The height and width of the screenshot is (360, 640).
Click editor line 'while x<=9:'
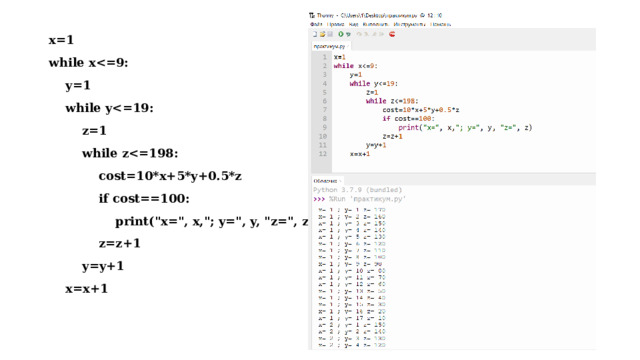click(356, 66)
